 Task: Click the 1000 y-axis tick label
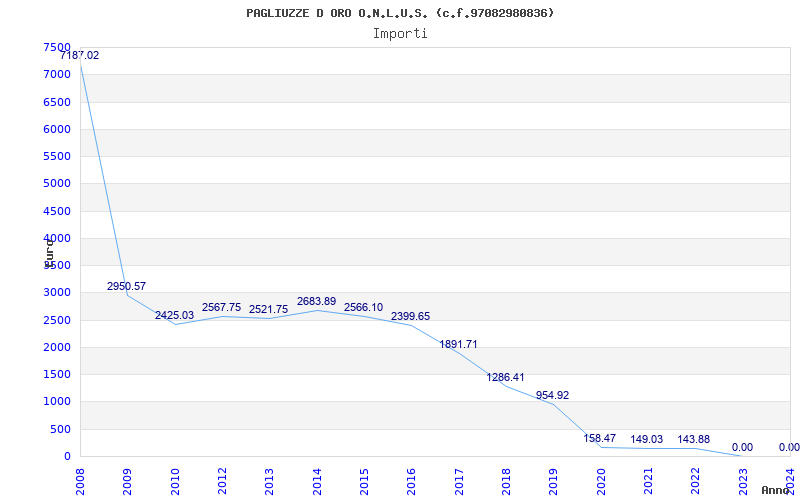click(57, 402)
